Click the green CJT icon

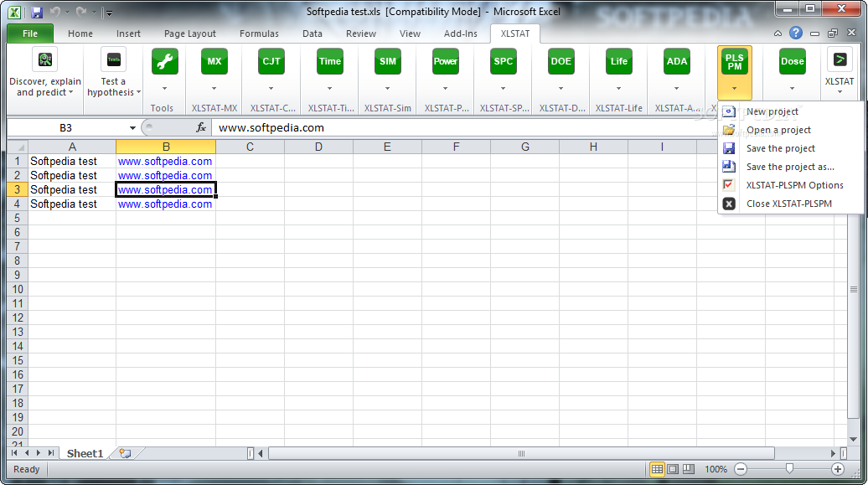click(x=271, y=61)
